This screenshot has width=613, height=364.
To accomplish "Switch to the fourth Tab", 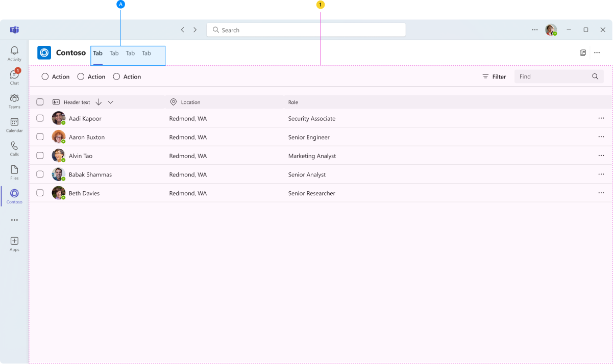I will pos(146,54).
